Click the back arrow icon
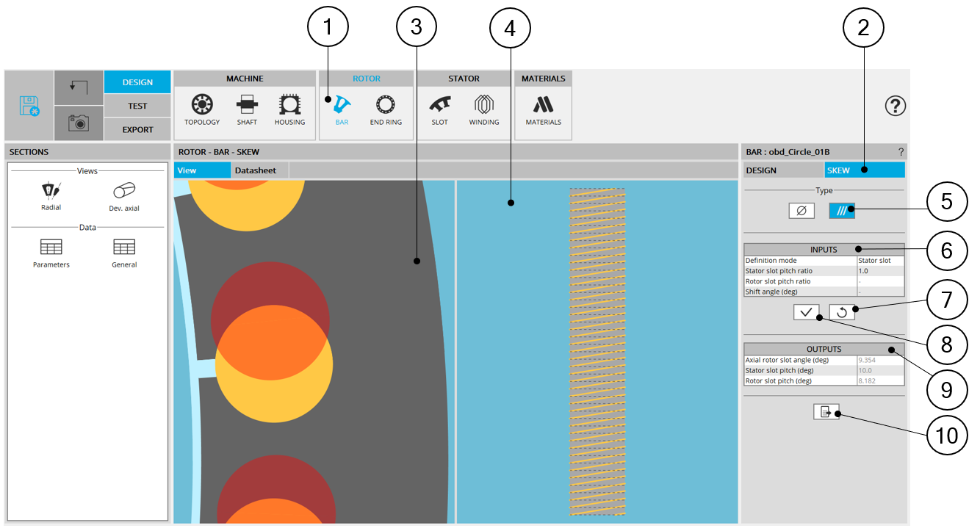 (79, 87)
